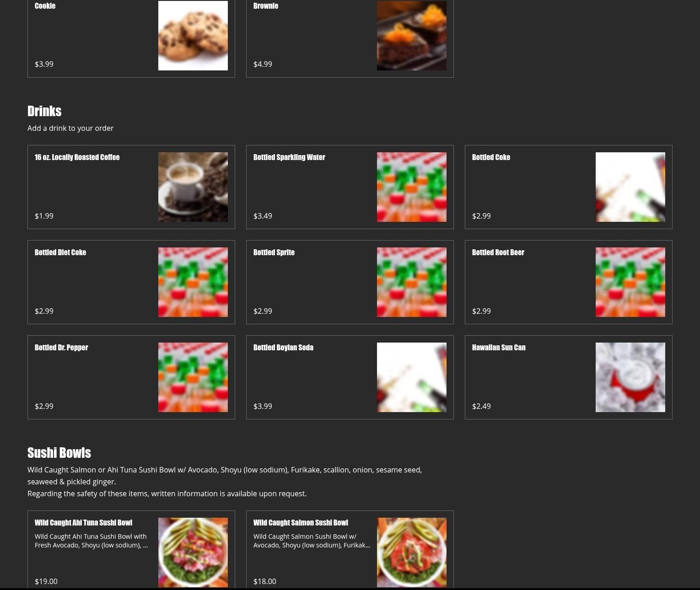The width and height of the screenshot is (700, 590).
Task: Select the Wild Caught Salmon Sushi Bowl
Action: [x=350, y=549]
